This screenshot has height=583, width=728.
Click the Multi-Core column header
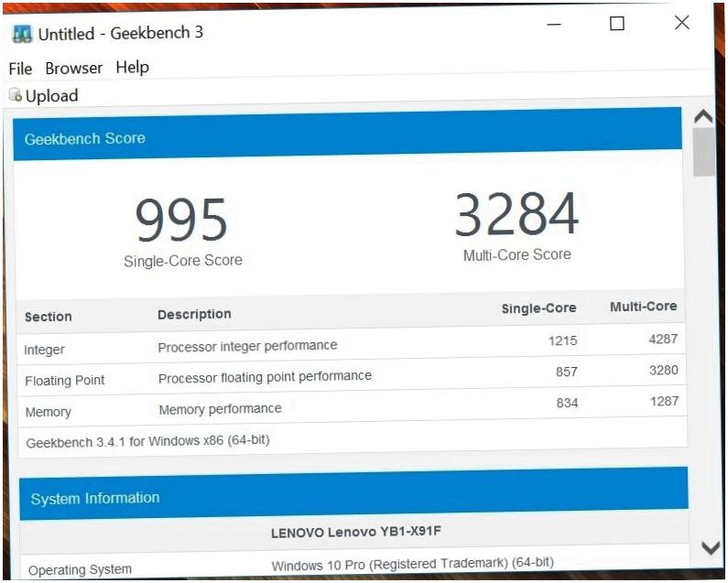pos(643,307)
